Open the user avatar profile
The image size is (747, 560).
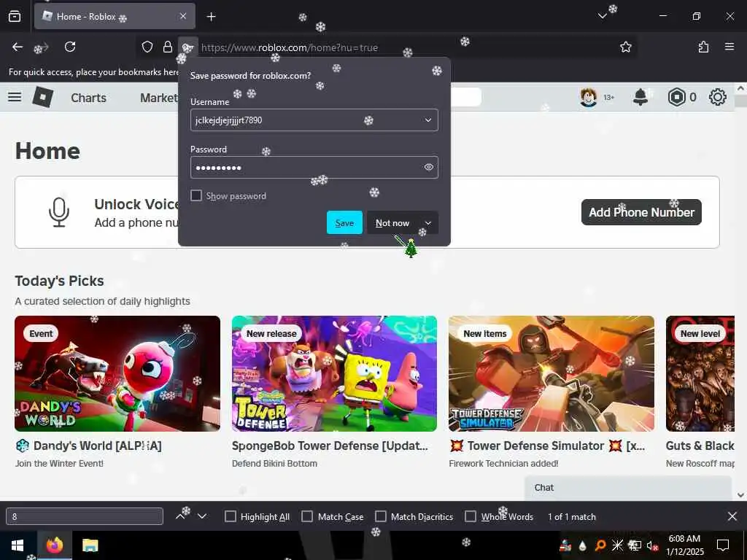(x=589, y=97)
